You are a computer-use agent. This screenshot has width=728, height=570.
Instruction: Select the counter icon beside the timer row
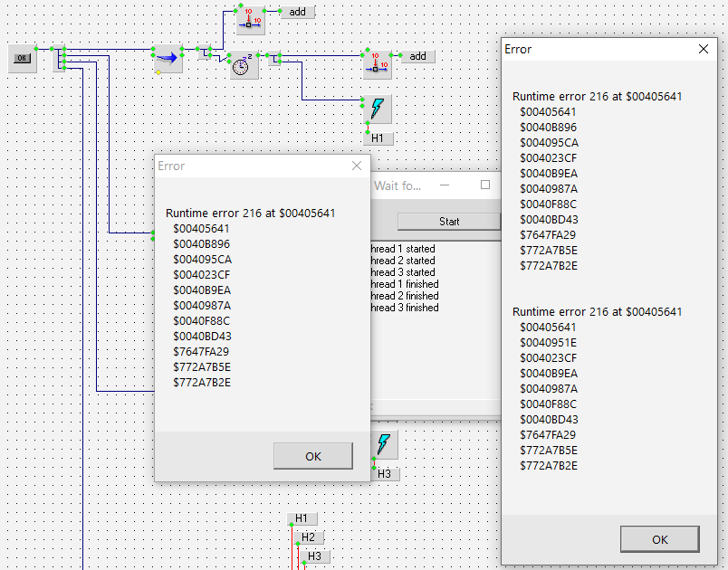(x=378, y=62)
